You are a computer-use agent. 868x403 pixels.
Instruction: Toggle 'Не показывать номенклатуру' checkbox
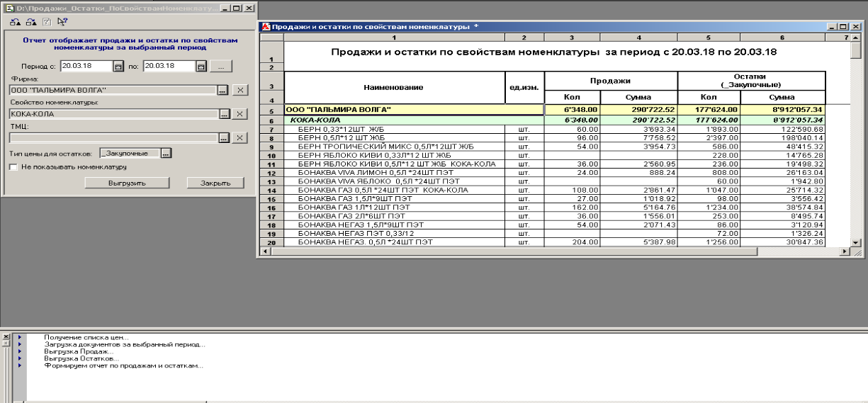(x=13, y=167)
